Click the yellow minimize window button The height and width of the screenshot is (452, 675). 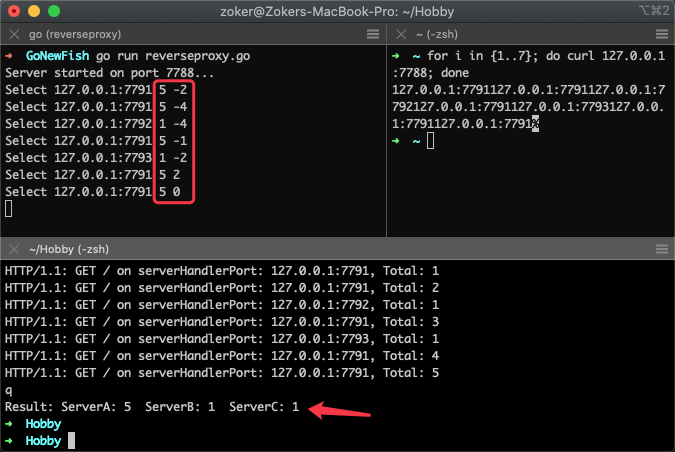pyautogui.click(x=34, y=11)
